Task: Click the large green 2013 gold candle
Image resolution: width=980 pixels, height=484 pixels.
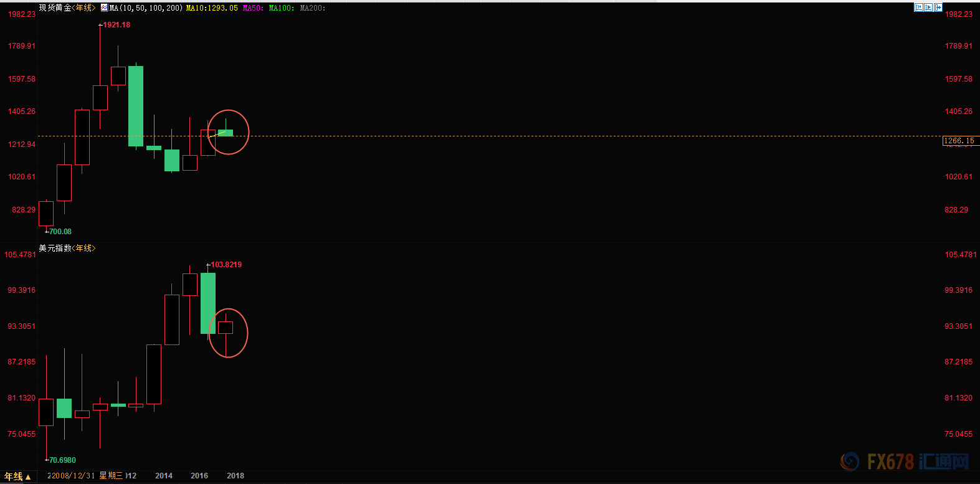Action: click(136, 106)
